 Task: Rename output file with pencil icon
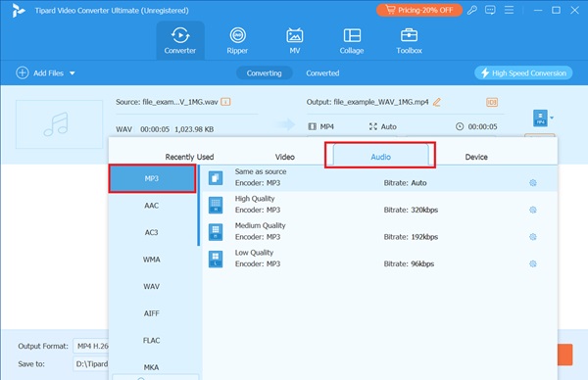[x=437, y=102]
